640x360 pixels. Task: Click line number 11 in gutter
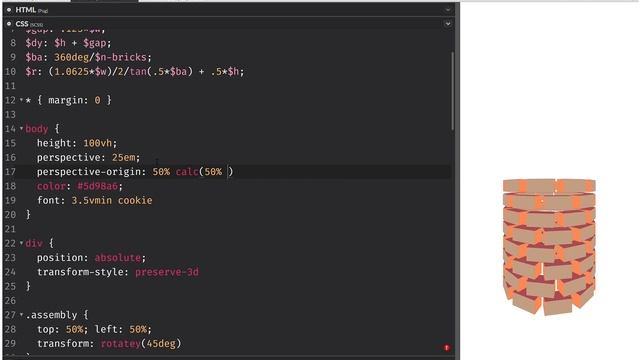pos(11,86)
